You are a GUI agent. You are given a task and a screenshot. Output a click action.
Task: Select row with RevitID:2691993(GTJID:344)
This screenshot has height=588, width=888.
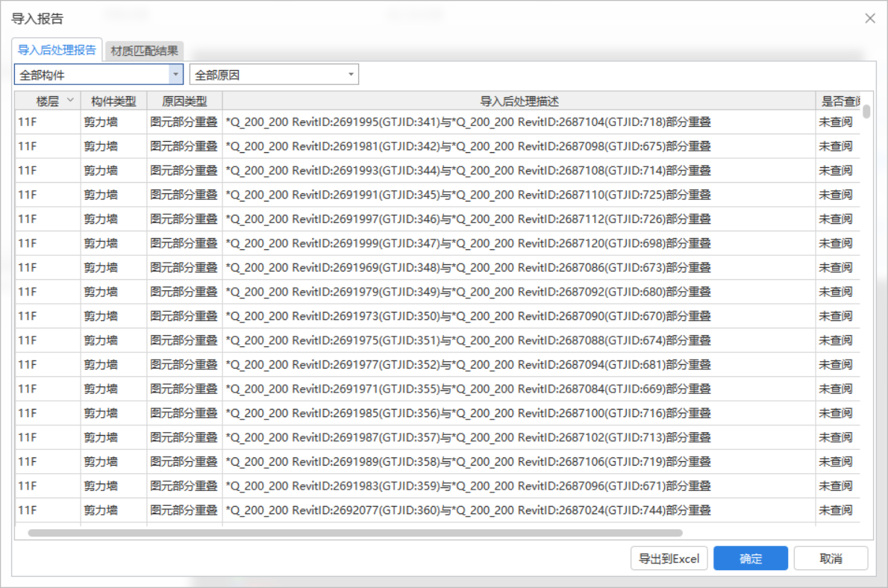tap(437, 171)
